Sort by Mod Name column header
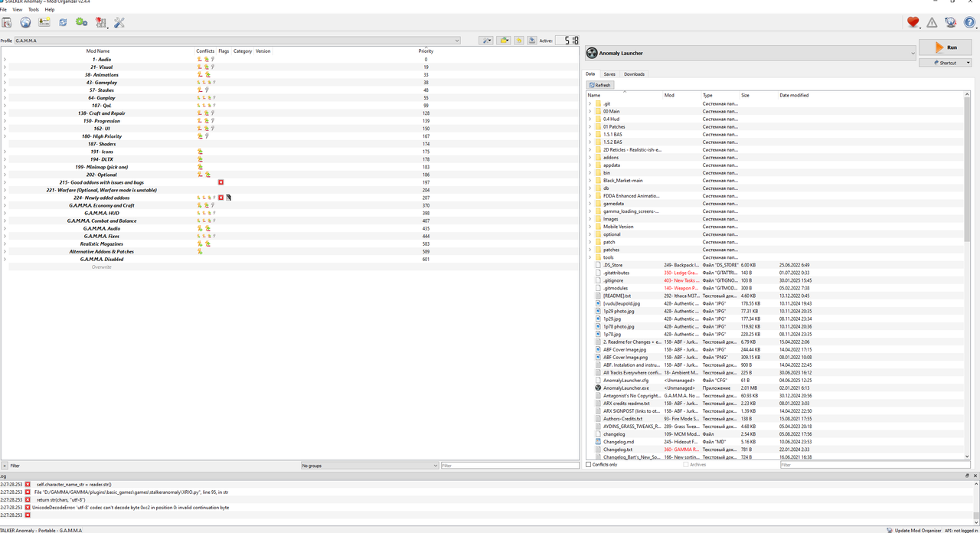Viewport: 980px width, 533px height. tap(98, 51)
